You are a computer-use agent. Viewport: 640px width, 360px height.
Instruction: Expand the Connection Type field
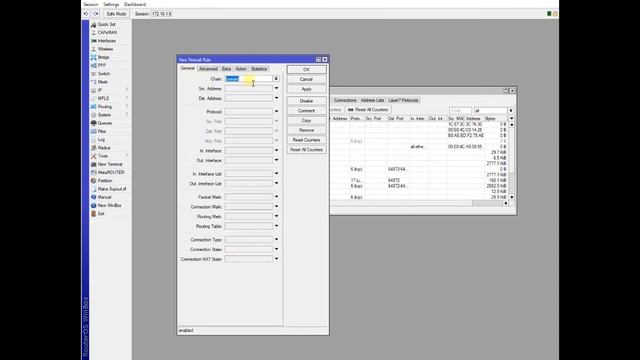[276, 240]
